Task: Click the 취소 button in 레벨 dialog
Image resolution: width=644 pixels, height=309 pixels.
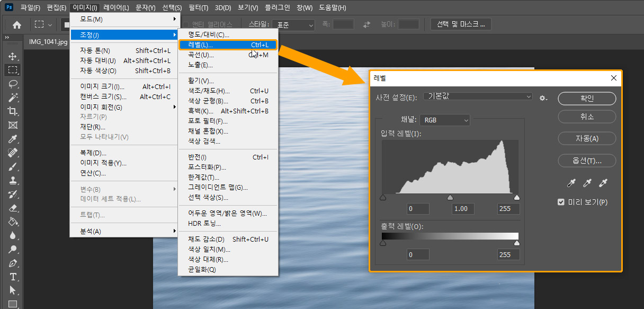Action: pyautogui.click(x=587, y=117)
